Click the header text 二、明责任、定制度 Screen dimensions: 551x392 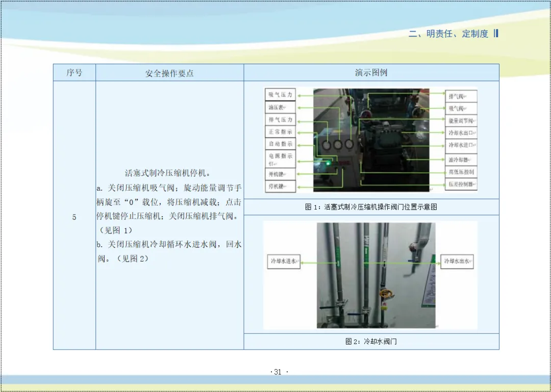(449, 34)
